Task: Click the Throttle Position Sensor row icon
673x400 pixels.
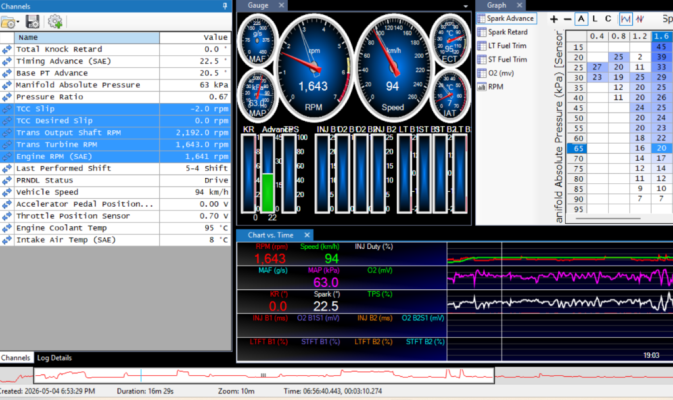Action: [7, 216]
